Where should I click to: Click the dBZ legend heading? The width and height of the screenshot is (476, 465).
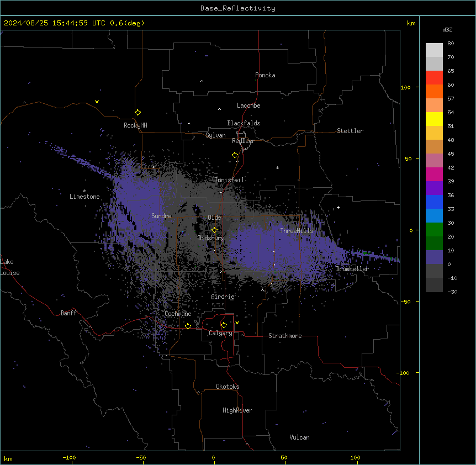[447, 29]
